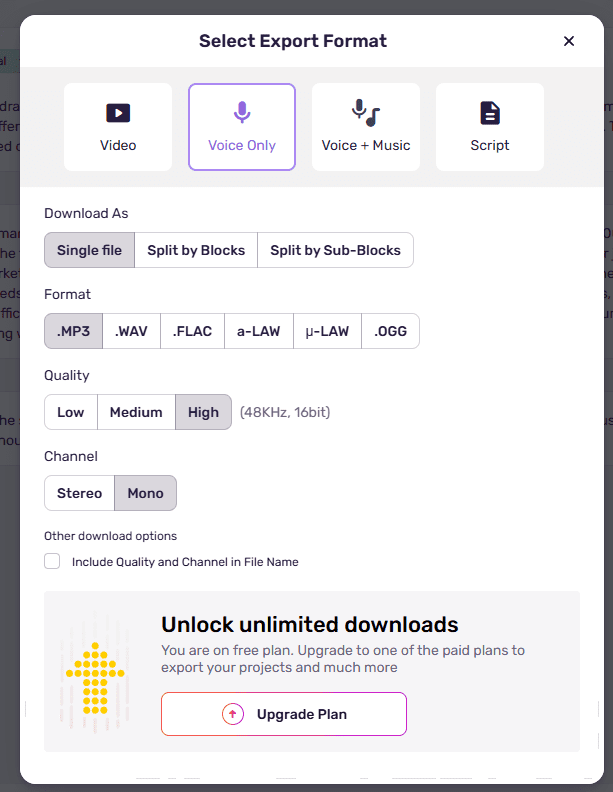613x792 pixels.
Task: Click the Download As label
Action: 86,213
